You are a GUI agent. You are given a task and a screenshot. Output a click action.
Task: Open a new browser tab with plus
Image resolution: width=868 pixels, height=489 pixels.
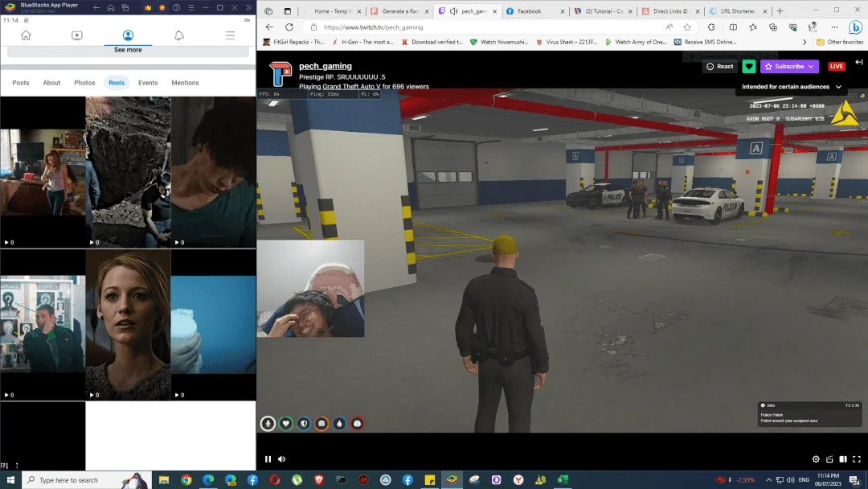780,11
